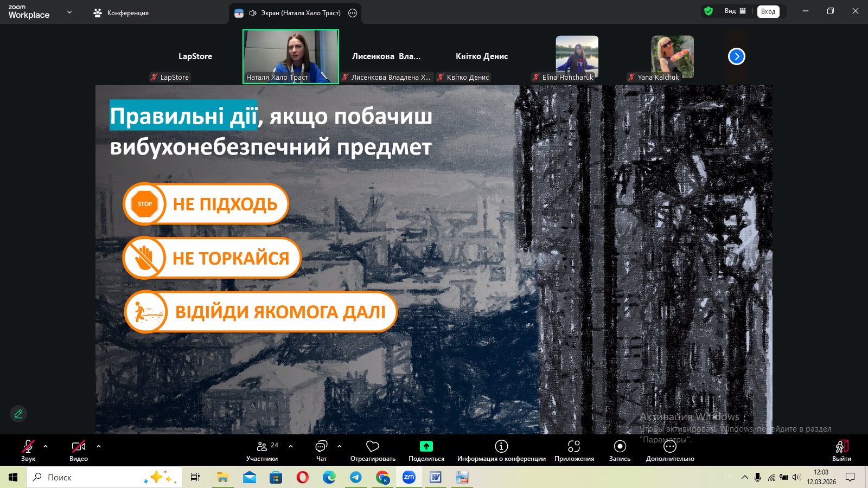
Task: Click the encryption shield icon
Action: [x=709, y=11]
